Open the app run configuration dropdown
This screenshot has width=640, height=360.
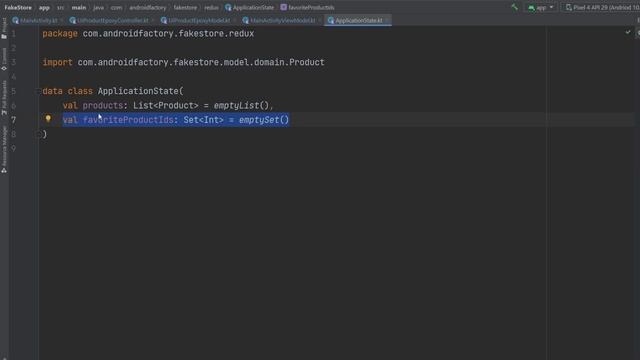(541, 7)
